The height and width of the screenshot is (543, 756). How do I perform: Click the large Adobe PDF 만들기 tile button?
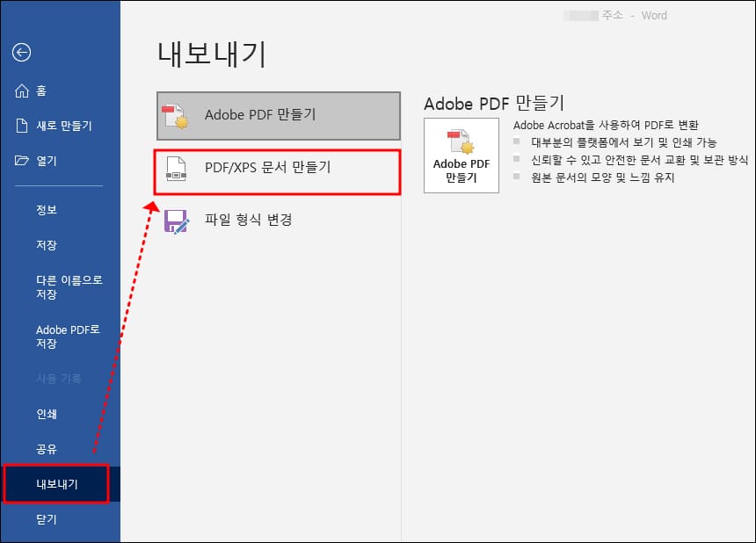462,156
